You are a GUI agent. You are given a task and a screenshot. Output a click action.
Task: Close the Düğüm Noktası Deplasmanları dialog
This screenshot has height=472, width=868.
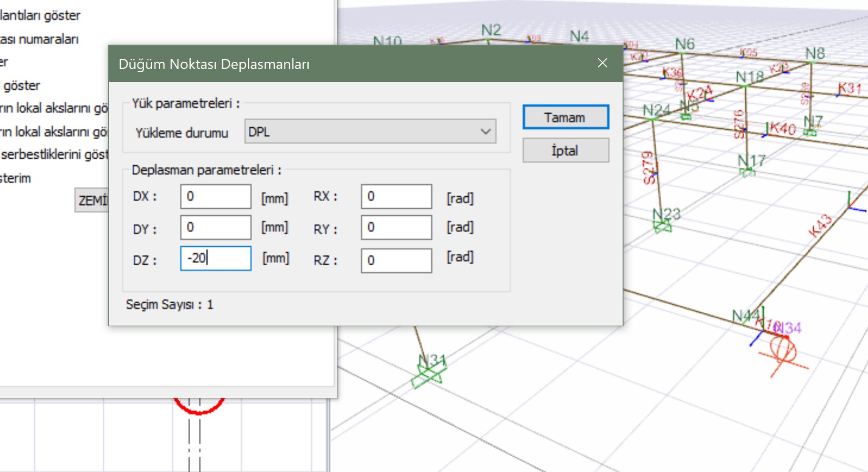602,63
